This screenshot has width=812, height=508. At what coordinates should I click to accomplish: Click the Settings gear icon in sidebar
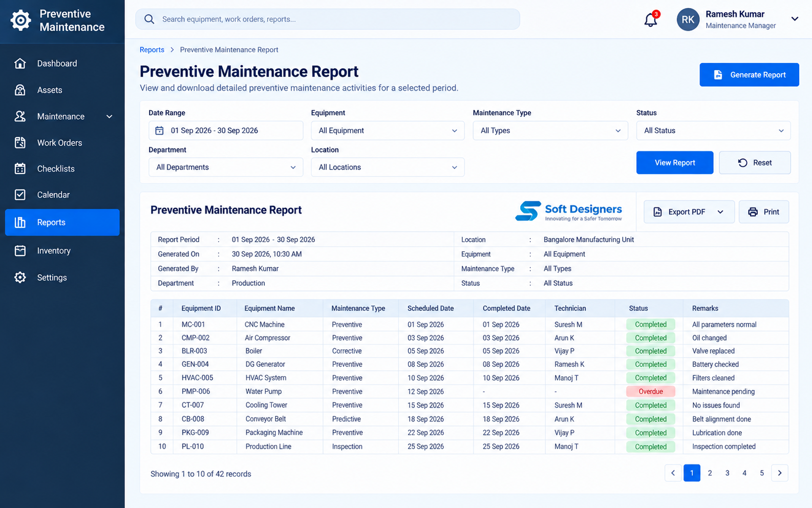pyautogui.click(x=20, y=278)
